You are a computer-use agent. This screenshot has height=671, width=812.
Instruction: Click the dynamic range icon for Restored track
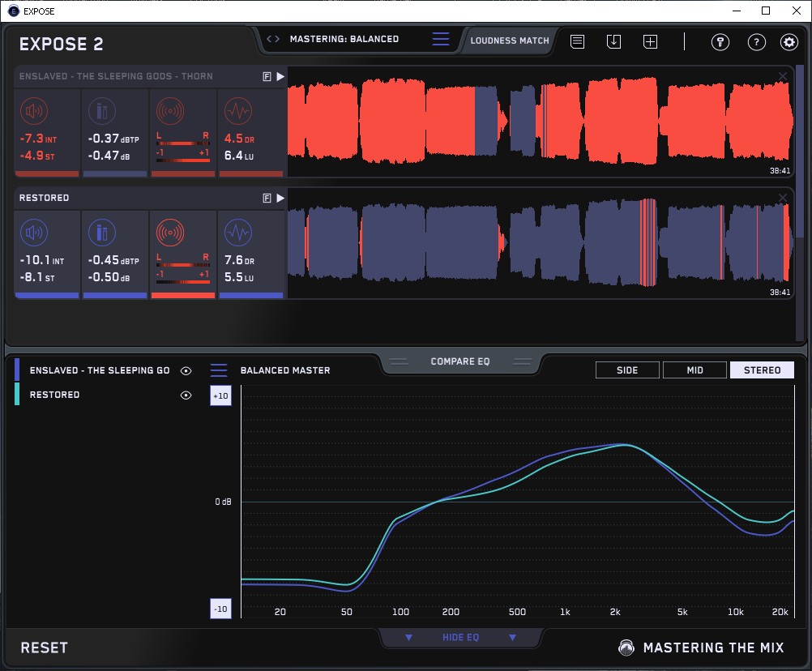coord(238,233)
